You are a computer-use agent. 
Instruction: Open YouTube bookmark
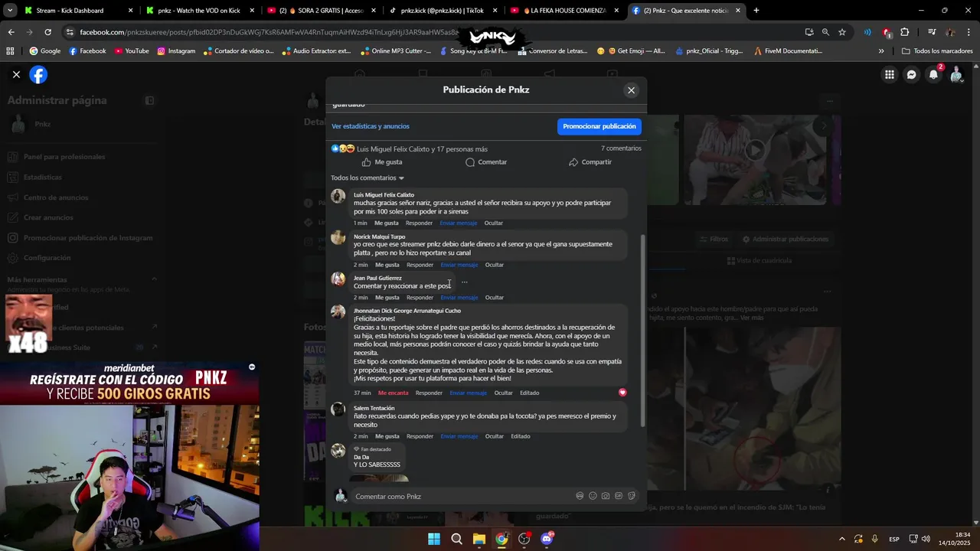click(x=132, y=51)
